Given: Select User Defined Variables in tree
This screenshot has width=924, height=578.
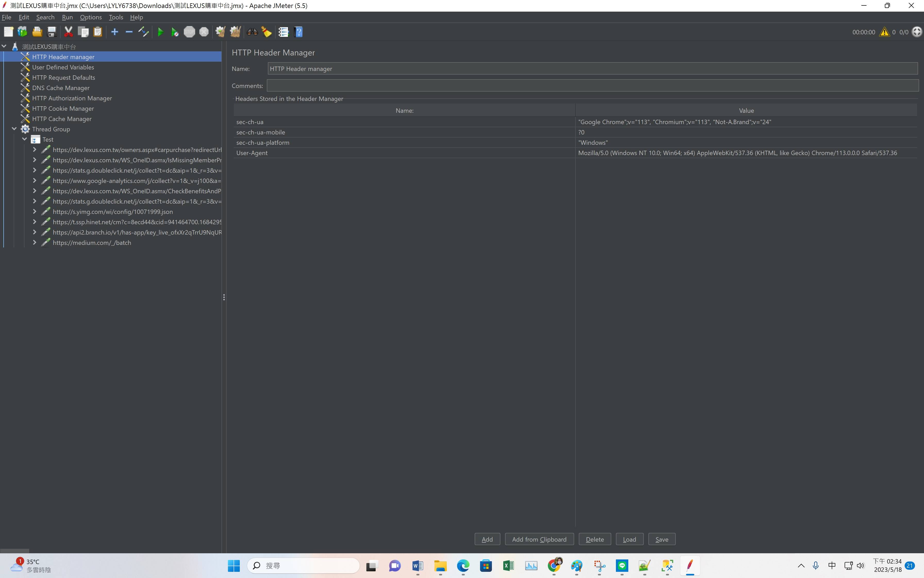Looking at the screenshot, I should 63,67.
